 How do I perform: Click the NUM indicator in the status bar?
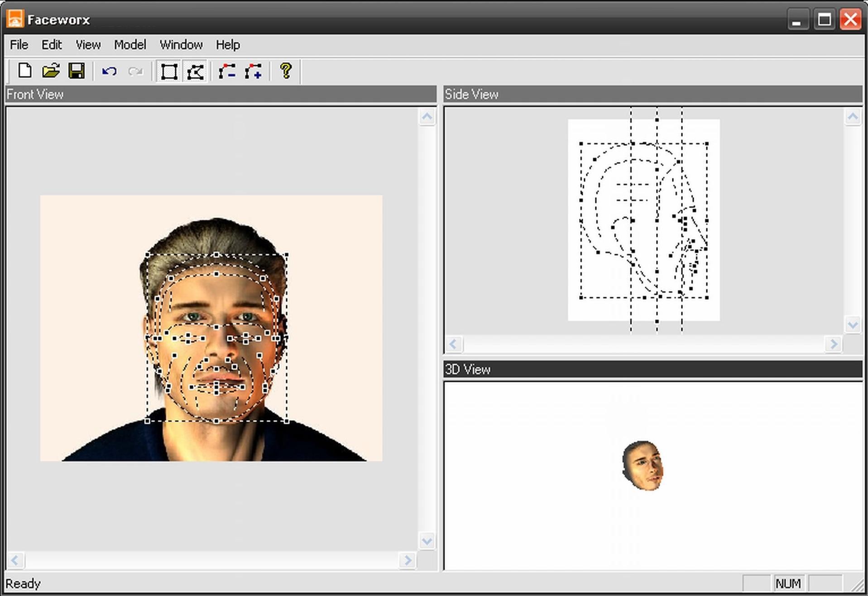[788, 584]
